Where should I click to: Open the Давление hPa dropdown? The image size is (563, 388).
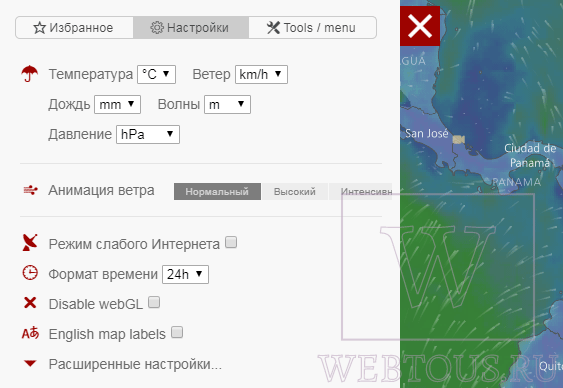pos(148,135)
